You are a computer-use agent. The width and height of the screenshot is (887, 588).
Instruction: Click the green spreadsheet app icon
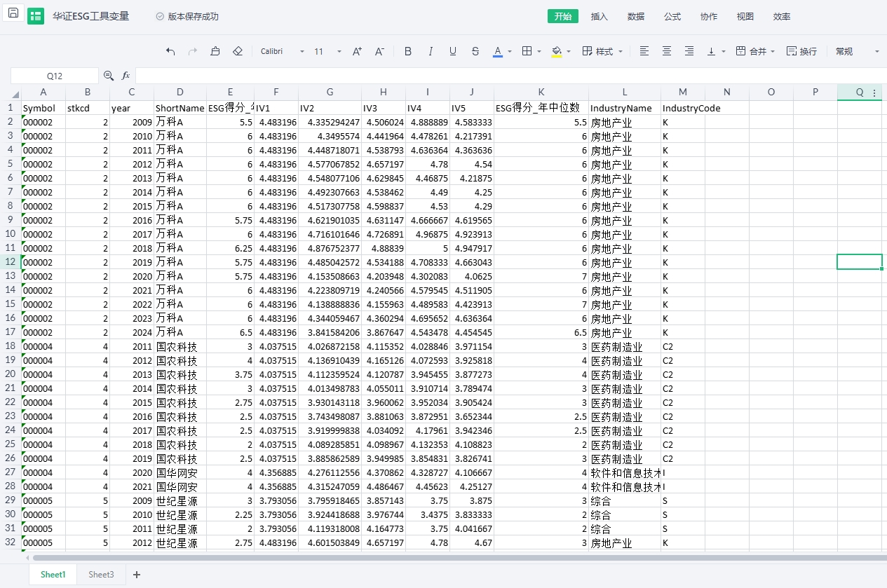tap(36, 16)
